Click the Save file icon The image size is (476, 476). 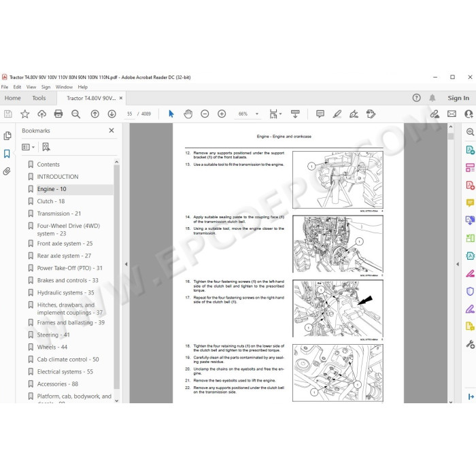coord(8,114)
